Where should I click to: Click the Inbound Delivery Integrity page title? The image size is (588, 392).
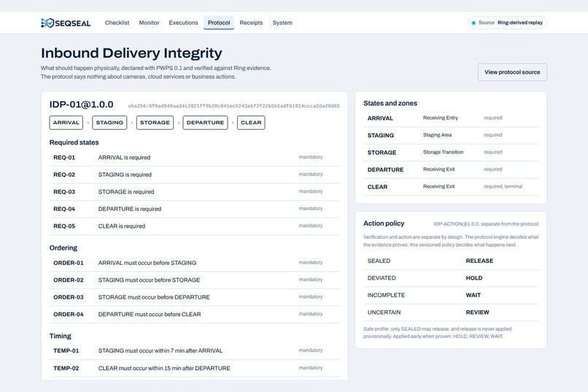coord(131,53)
